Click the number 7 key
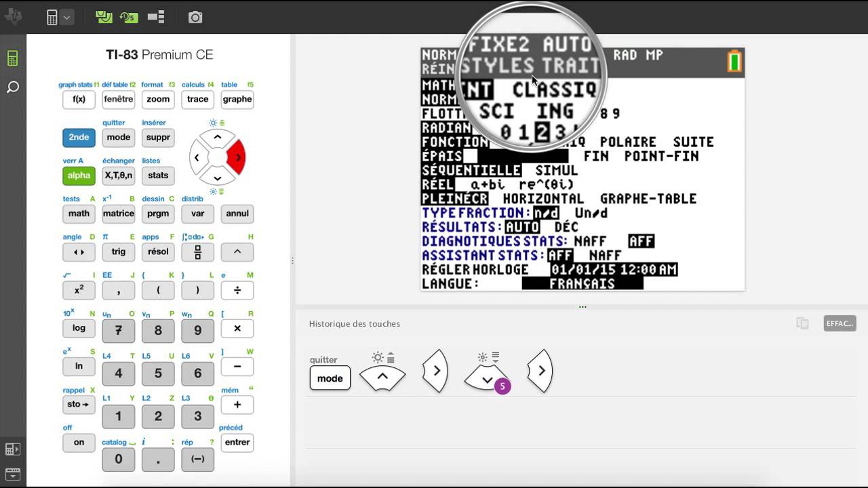 point(119,331)
